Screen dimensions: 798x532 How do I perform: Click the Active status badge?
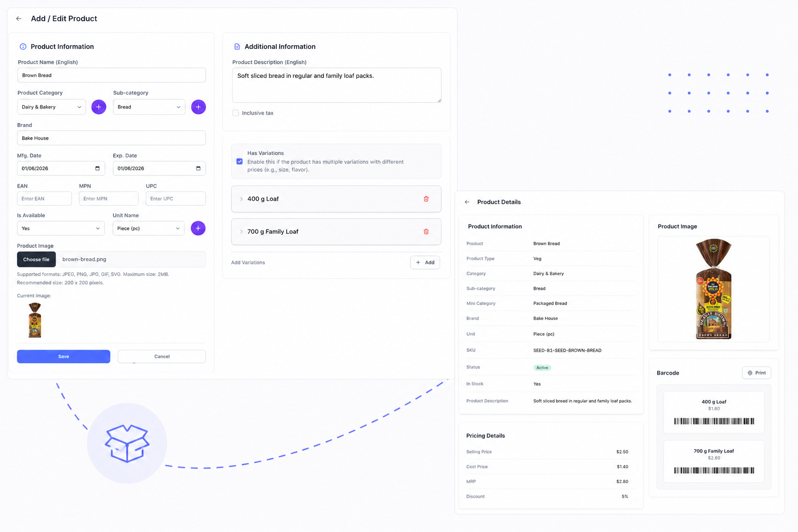coord(542,368)
